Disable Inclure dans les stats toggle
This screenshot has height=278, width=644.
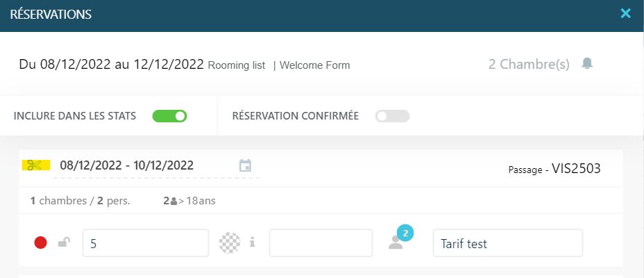point(169,116)
